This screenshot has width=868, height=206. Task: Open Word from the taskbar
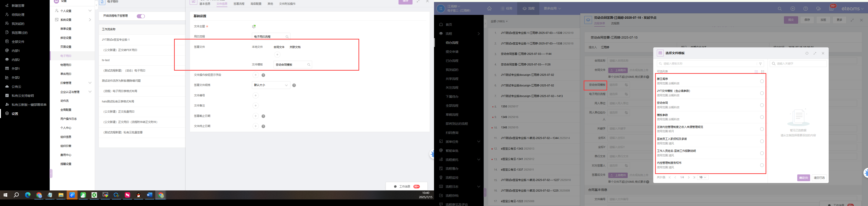[150, 195]
